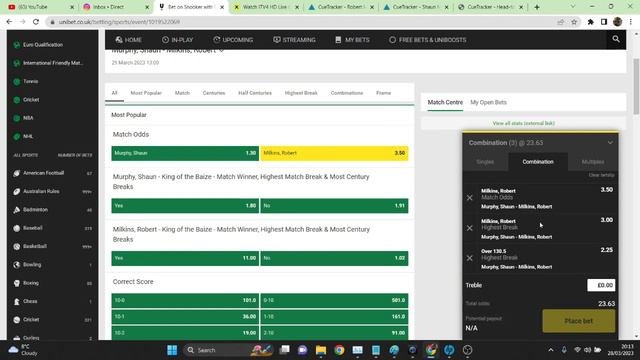
Task: Open the My Bets page
Action: [352, 40]
